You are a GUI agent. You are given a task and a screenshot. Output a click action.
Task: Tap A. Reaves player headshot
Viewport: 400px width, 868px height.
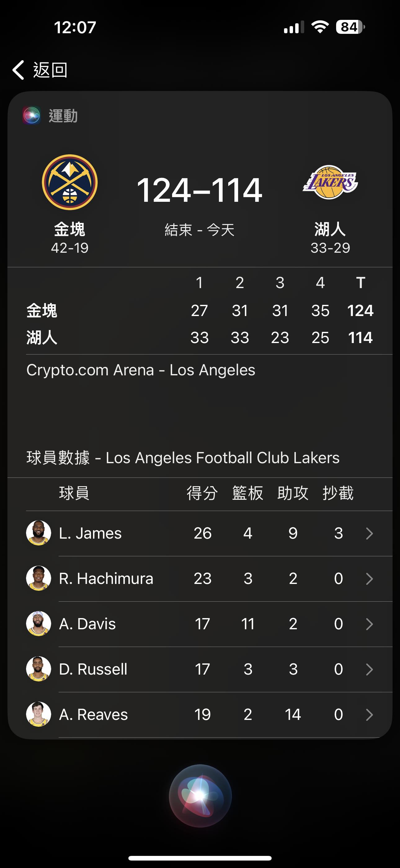point(39,714)
